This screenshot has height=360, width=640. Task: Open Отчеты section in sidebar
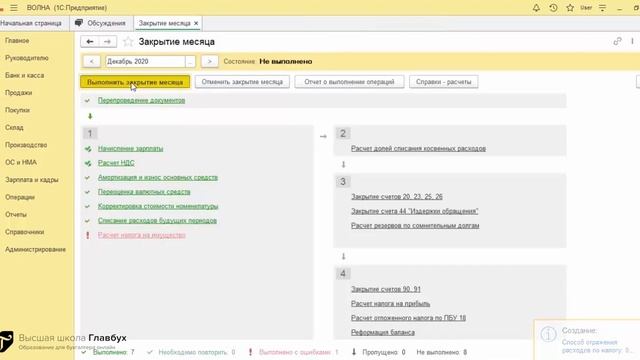(16, 215)
